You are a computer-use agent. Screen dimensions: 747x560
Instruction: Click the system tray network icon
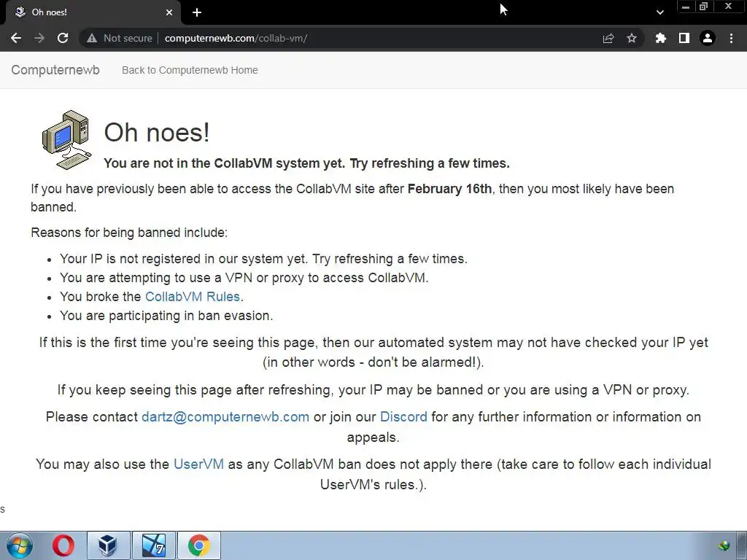[724, 545]
